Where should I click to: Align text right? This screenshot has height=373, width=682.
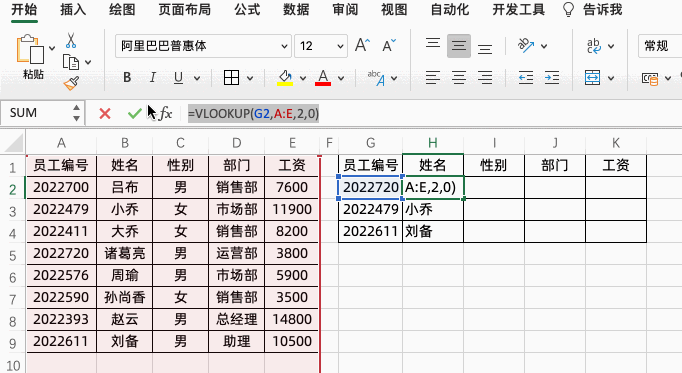(485, 78)
